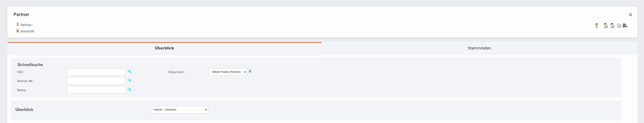Image resolution: width=644 pixels, height=123 pixels.
Task: Click the red address icon beside Anschrift
Action: pos(17,31)
